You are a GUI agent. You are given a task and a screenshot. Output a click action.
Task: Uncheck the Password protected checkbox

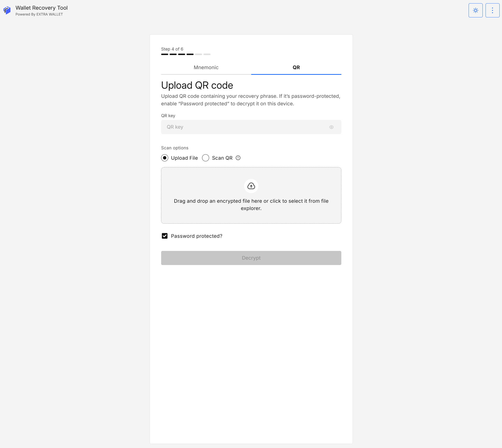coord(164,236)
